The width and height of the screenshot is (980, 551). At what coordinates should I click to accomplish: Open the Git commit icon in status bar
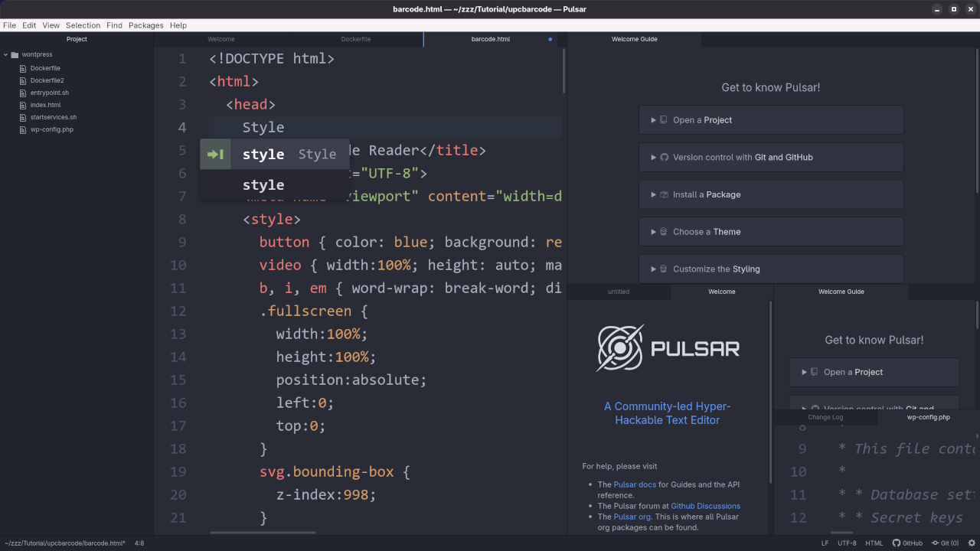935,543
